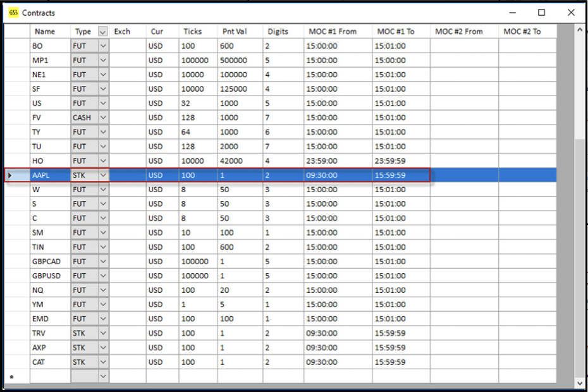Viewport: 588px width, 392px height.
Task: Click the GSS app icon in title bar
Action: [13, 12]
